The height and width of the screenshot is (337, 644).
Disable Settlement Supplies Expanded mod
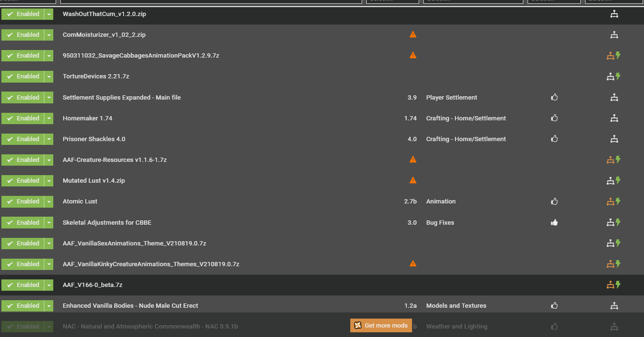coord(23,98)
